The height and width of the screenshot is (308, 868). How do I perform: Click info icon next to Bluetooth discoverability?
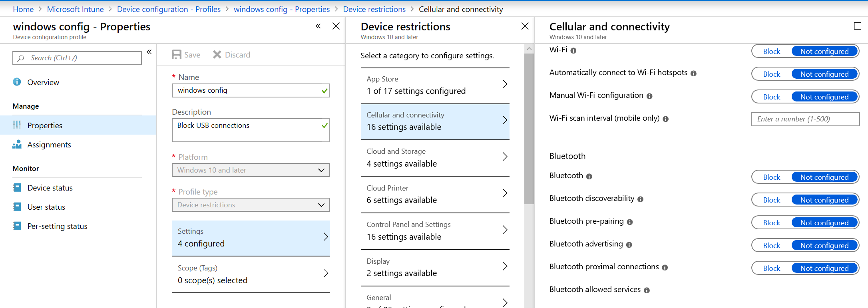[x=640, y=199]
